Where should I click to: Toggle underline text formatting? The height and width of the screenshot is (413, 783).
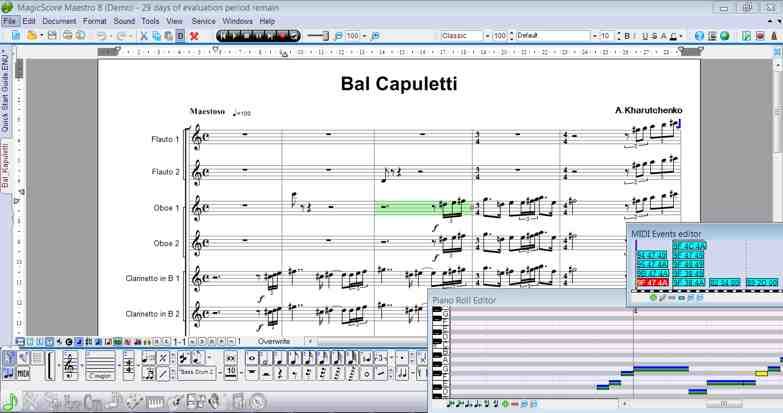(644, 36)
